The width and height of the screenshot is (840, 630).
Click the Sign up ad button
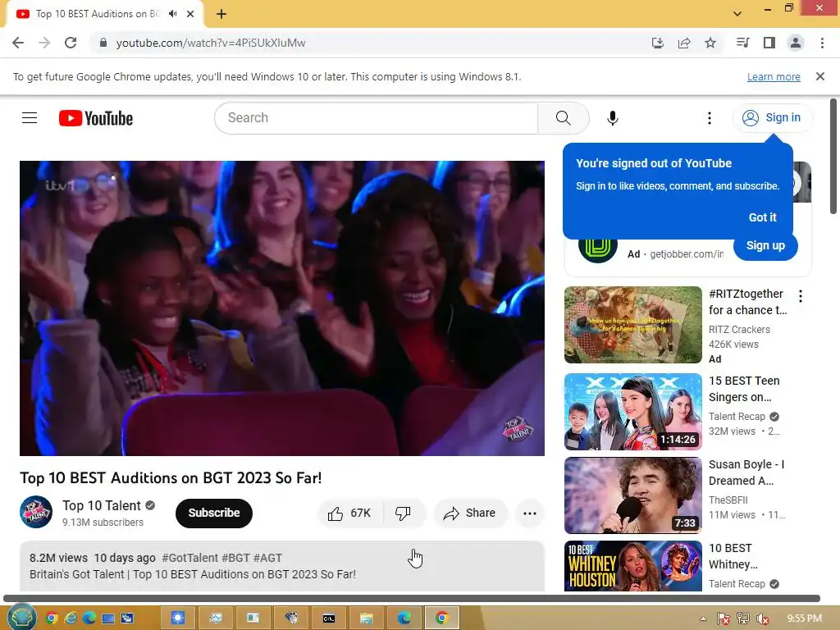point(765,245)
